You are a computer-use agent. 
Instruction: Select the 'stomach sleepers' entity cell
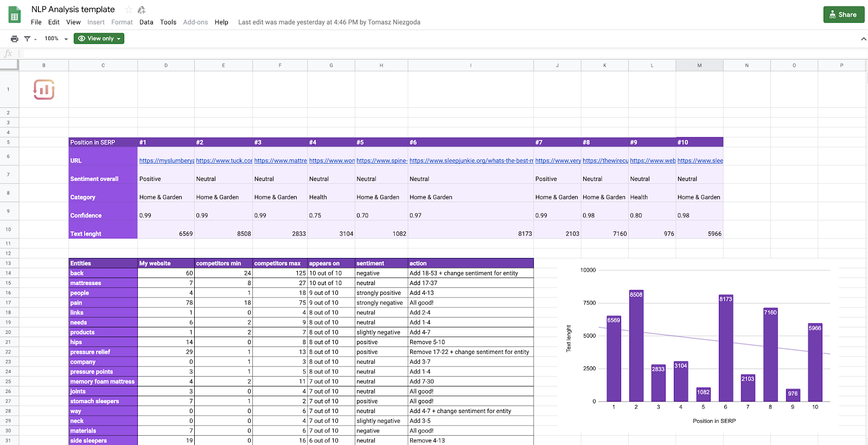point(103,401)
